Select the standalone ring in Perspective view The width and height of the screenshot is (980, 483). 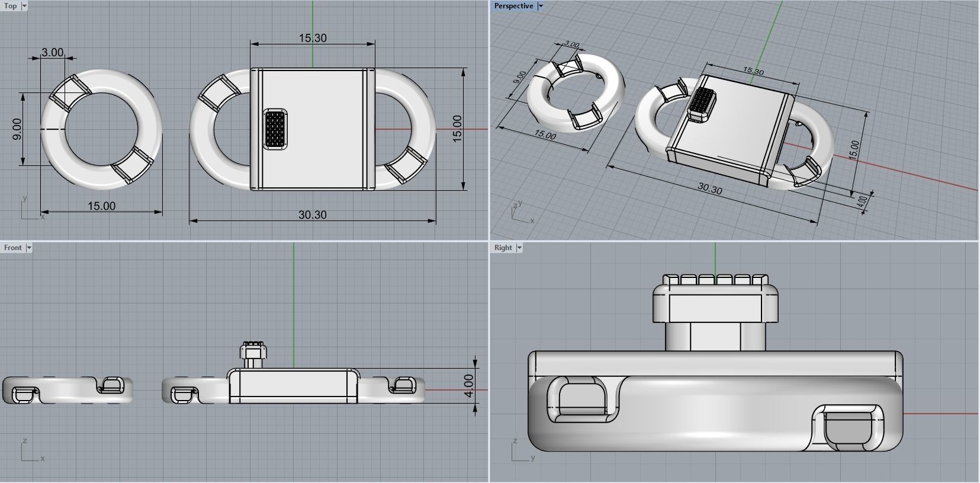pos(575,92)
